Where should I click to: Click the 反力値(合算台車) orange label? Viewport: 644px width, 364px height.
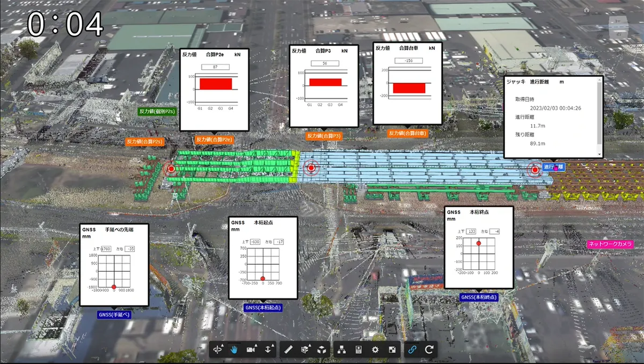[x=407, y=133]
